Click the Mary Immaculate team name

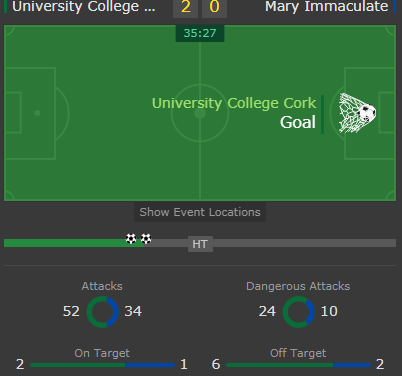(x=327, y=7)
